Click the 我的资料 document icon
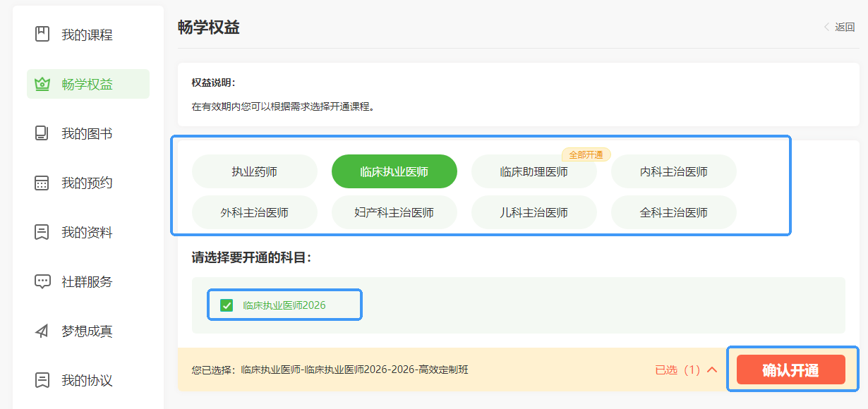 (x=42, y=232)
